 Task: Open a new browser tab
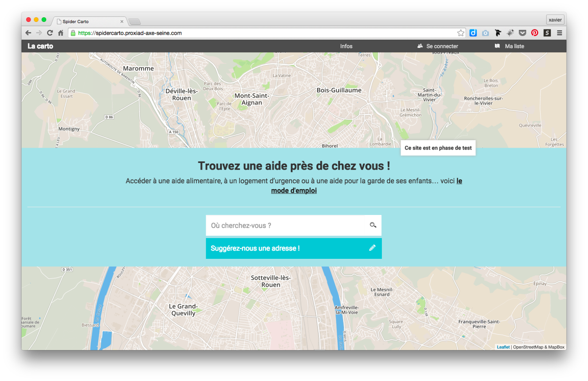[x=134, y=22]
